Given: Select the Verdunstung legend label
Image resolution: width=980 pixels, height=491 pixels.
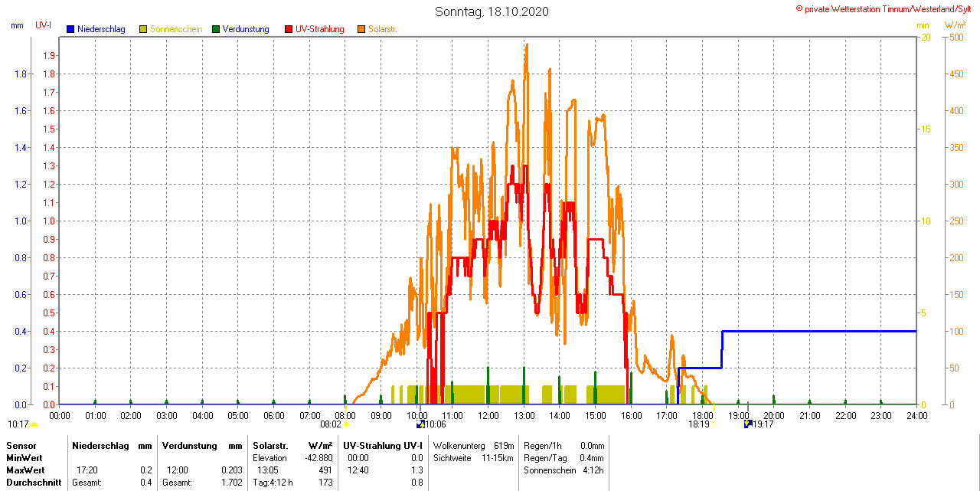Looking at the screenshot, I should (x=246, y=29).
